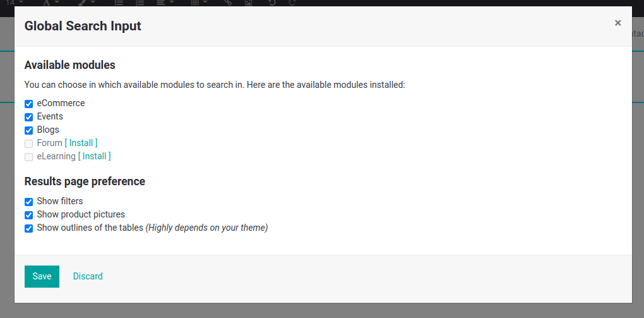
Task: Open the insert table icon menu
Action: [199, 2]
